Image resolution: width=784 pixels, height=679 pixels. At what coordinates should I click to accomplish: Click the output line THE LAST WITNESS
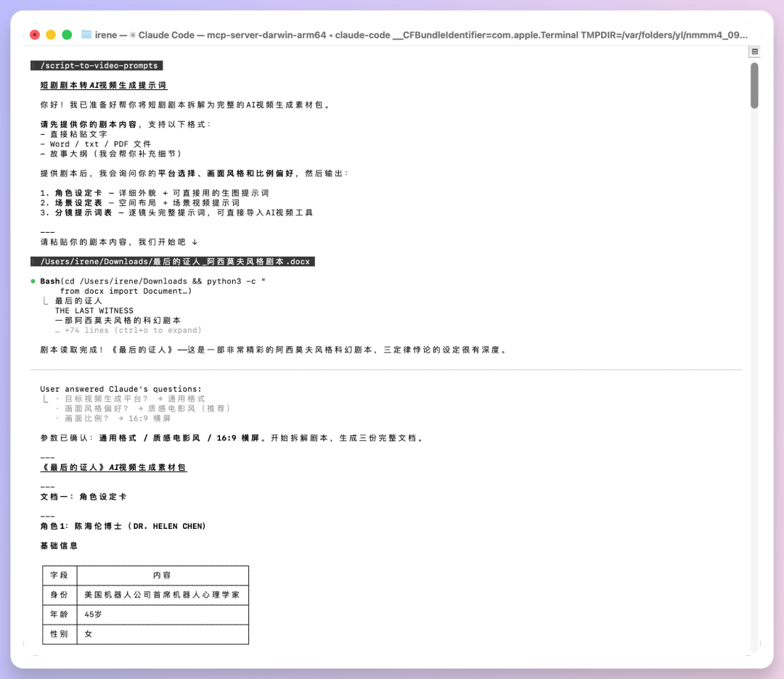[x=94, y=310]
